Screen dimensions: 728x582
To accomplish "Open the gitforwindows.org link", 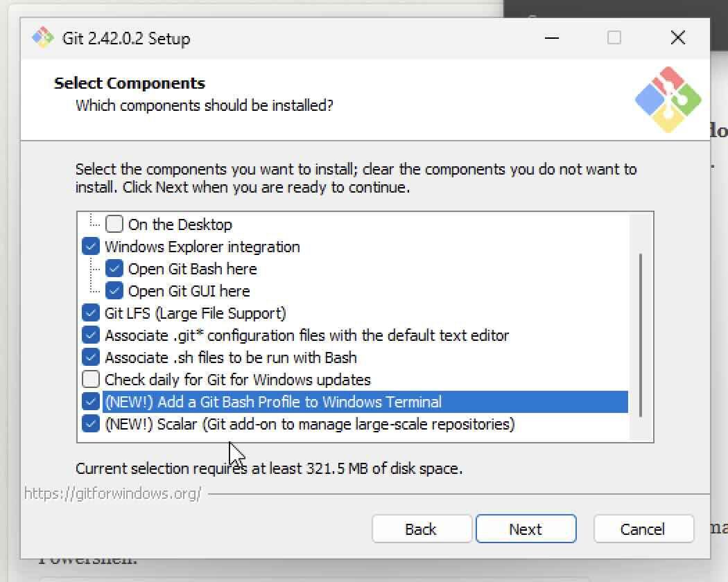I will pyautogui.click(x=112, y=495).
